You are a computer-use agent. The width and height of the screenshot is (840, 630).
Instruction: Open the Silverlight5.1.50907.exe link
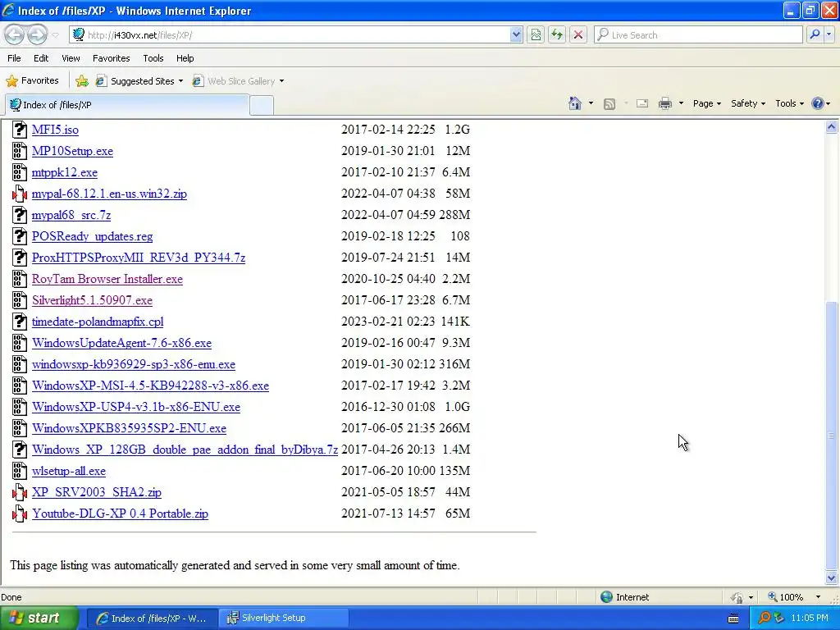(x=92, y=300)
